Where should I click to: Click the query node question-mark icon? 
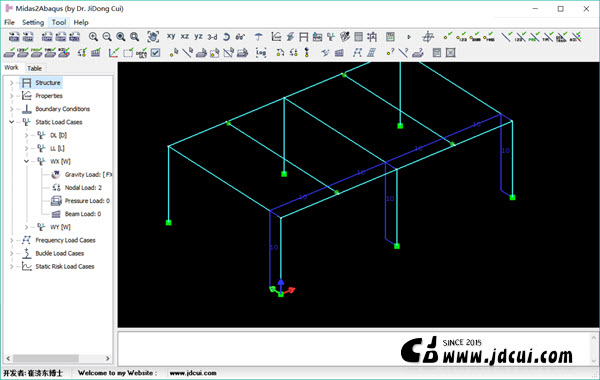click(x=390, y=52)
